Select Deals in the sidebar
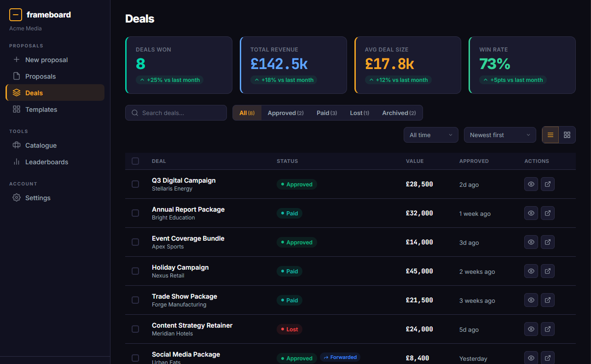The image size is (591, 364). (x=55, y=92)
